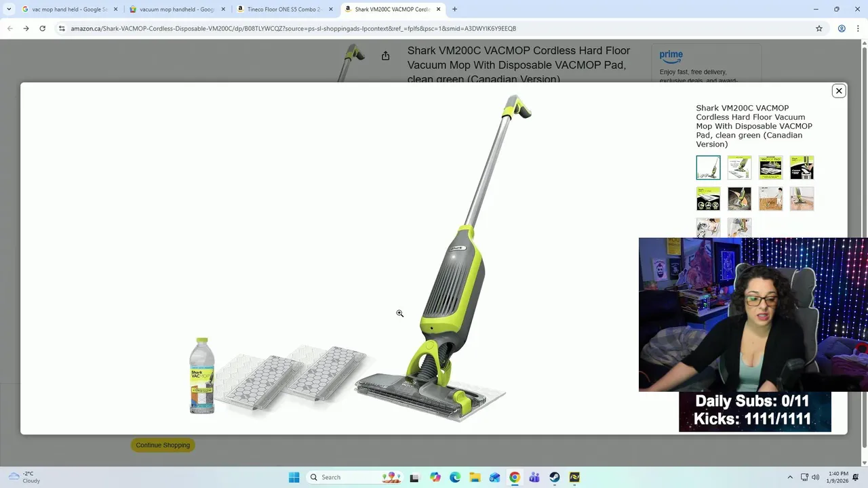Open the thumbnail of a child on a wood floor
Viewport: 868px width, 488px height.
[x=770, y=199]
